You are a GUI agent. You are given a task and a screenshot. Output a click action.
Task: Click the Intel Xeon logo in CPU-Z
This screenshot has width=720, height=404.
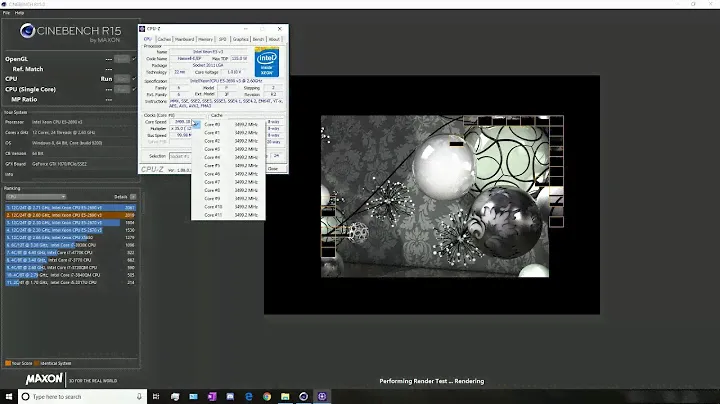(x=267, y=60)
